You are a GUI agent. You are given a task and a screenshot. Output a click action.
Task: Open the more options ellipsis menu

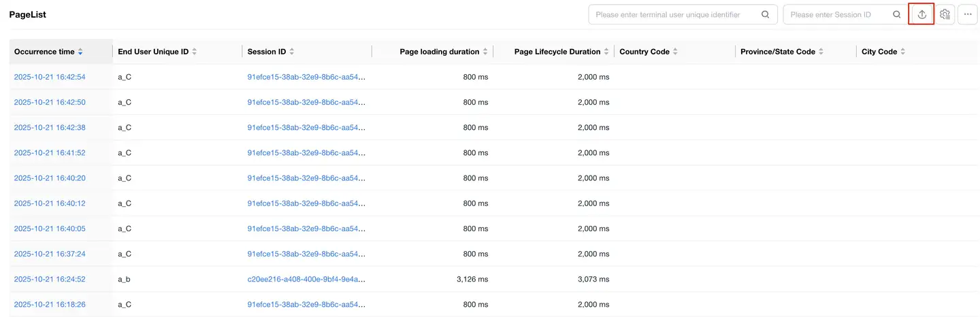968,14
